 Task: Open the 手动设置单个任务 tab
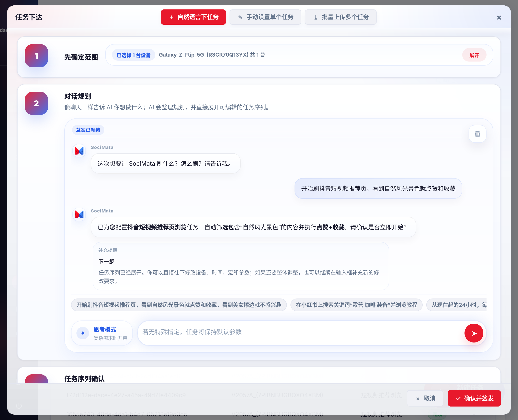pos(265,17)
